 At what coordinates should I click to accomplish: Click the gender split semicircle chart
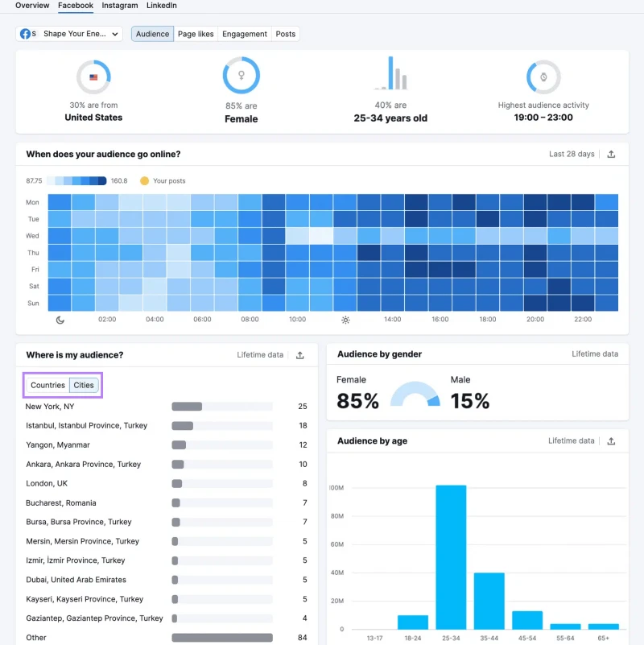(415, 394)
